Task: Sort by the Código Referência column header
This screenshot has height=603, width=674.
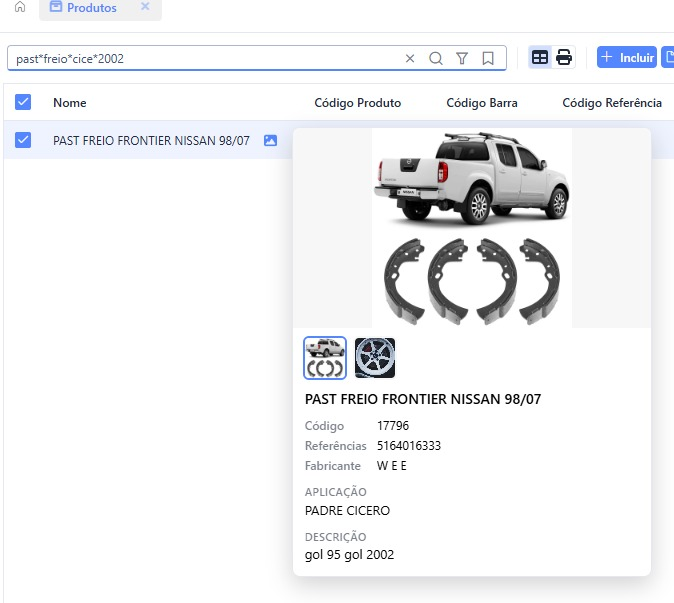Action: (x=612, y=103)
